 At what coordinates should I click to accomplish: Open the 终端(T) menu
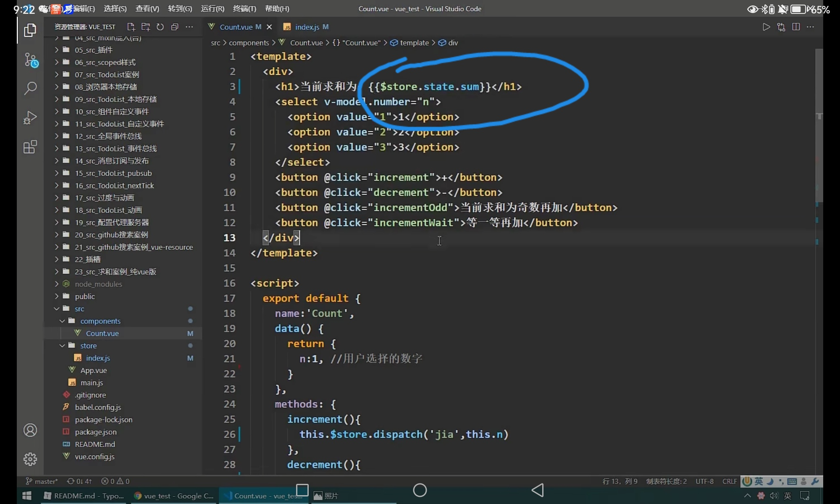(244, 9)
